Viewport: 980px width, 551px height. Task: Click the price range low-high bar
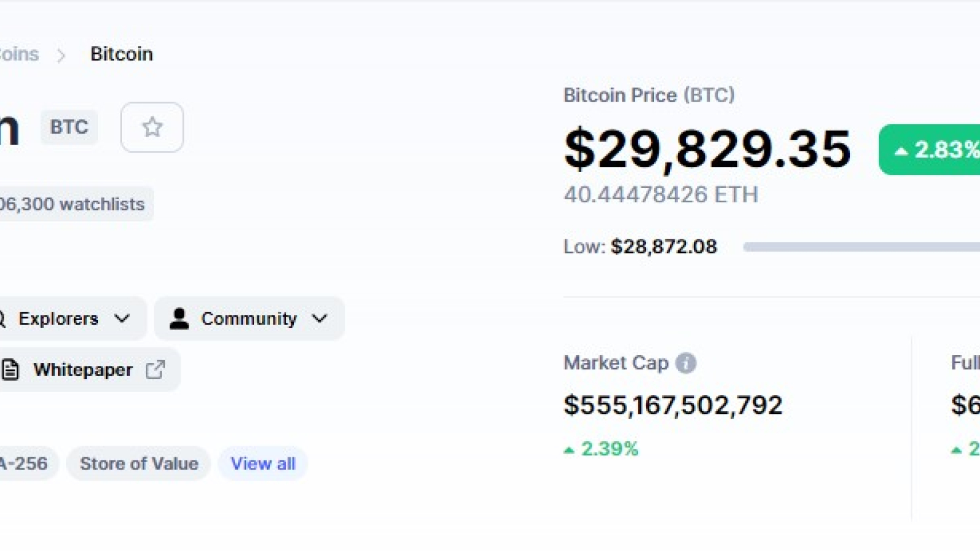click(861, 247)
